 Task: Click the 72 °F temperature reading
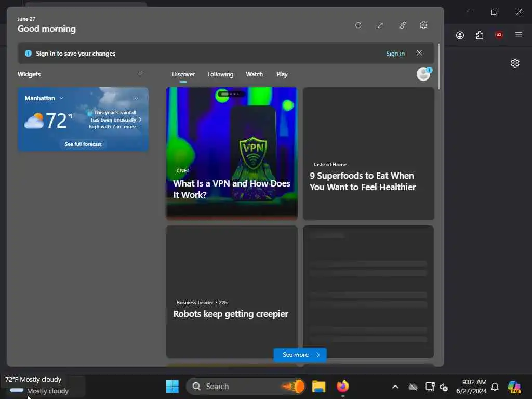60,121
